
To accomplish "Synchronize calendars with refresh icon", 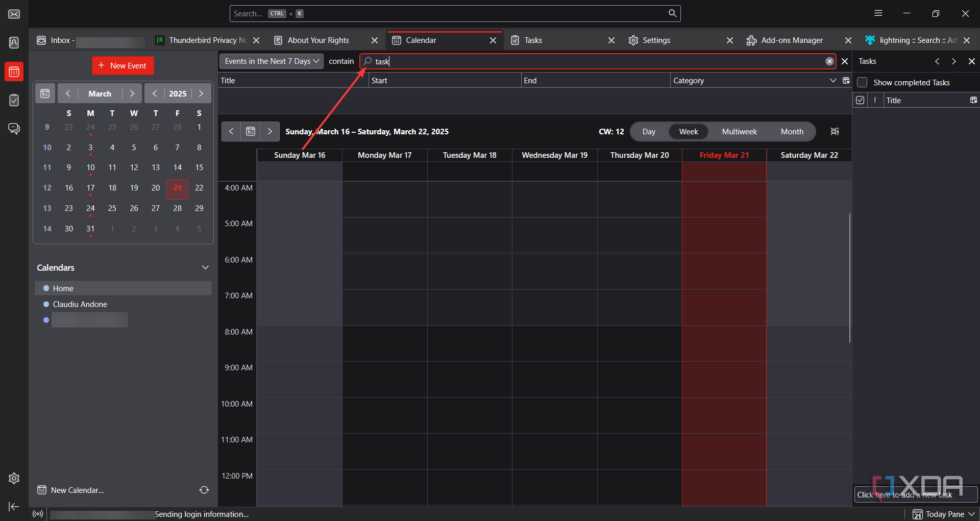I will pyautogui.click(x=204, y=490).
